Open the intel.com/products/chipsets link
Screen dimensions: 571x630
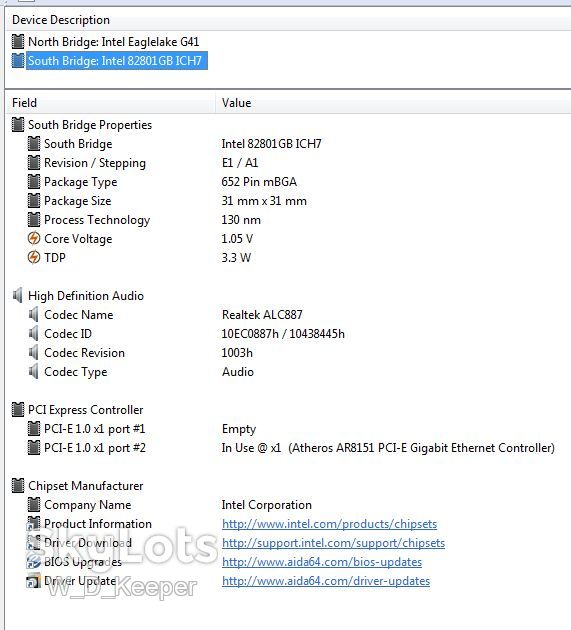click(x=330, y=524)
